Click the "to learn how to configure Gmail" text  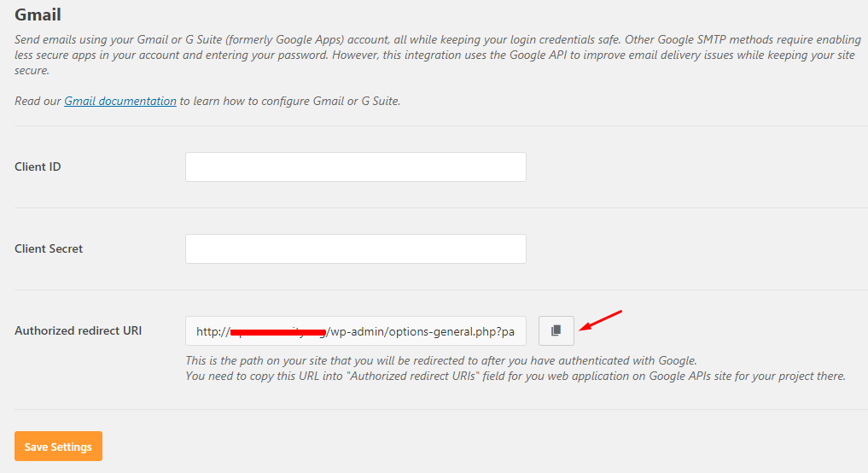[289, 101]
